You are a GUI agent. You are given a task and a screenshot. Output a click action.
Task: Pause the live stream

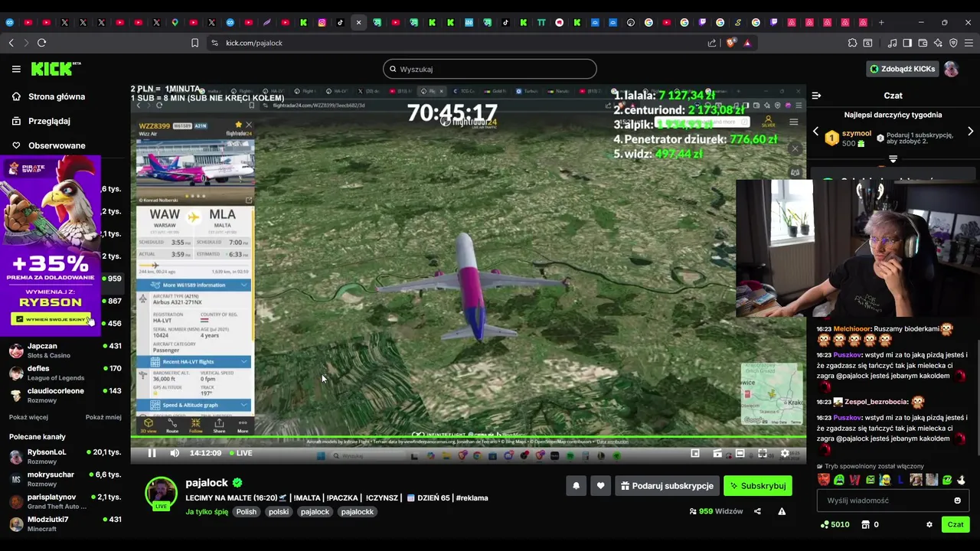click(x=152, y=453)
